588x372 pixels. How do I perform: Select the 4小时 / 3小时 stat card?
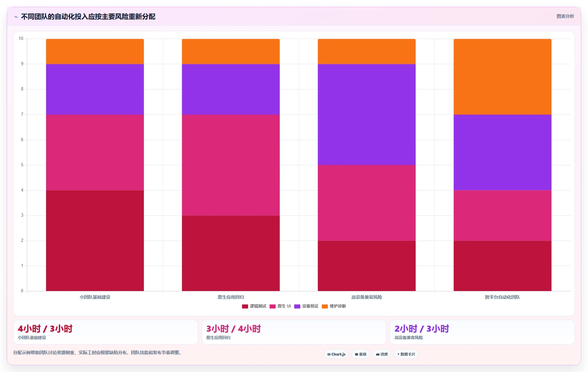click(x=106, y=332)
